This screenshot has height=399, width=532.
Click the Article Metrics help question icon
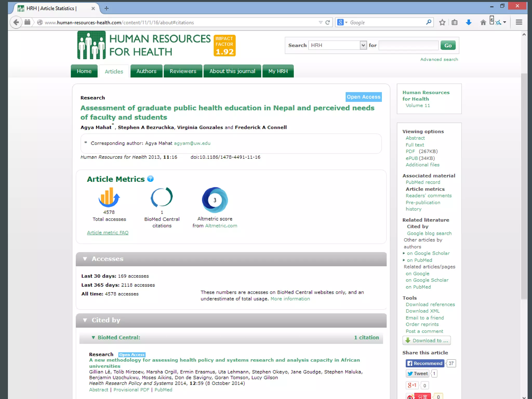coord(150,179)
